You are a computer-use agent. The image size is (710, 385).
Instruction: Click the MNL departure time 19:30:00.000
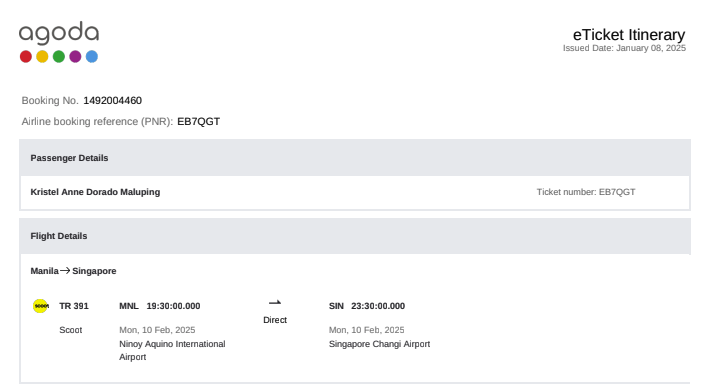(x=173, y=306)
